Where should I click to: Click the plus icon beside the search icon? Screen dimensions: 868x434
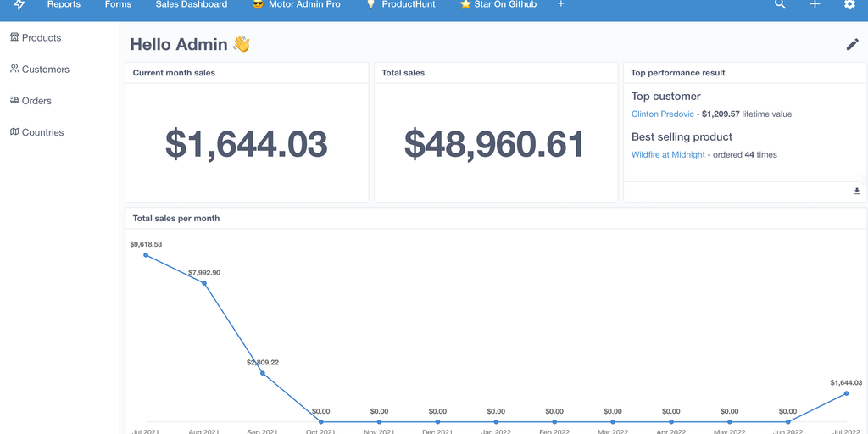click(815, 5)
